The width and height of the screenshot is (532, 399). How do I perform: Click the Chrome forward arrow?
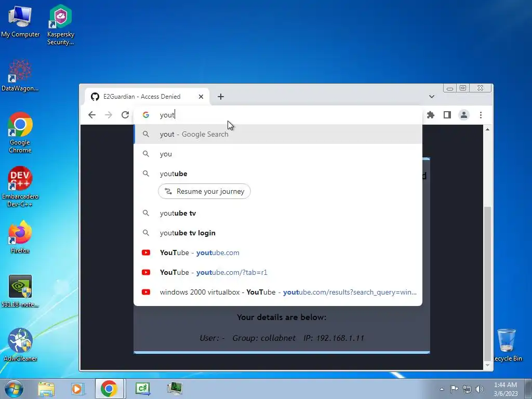[109, 115]
